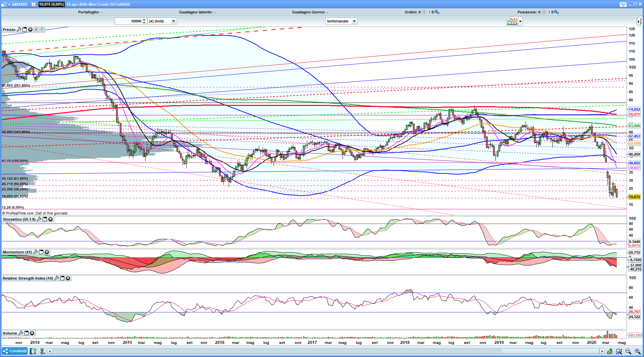Click horizontal scrollbar right arrow
Viewport: 644px width, 357px height.
click(x=602, y=351)
